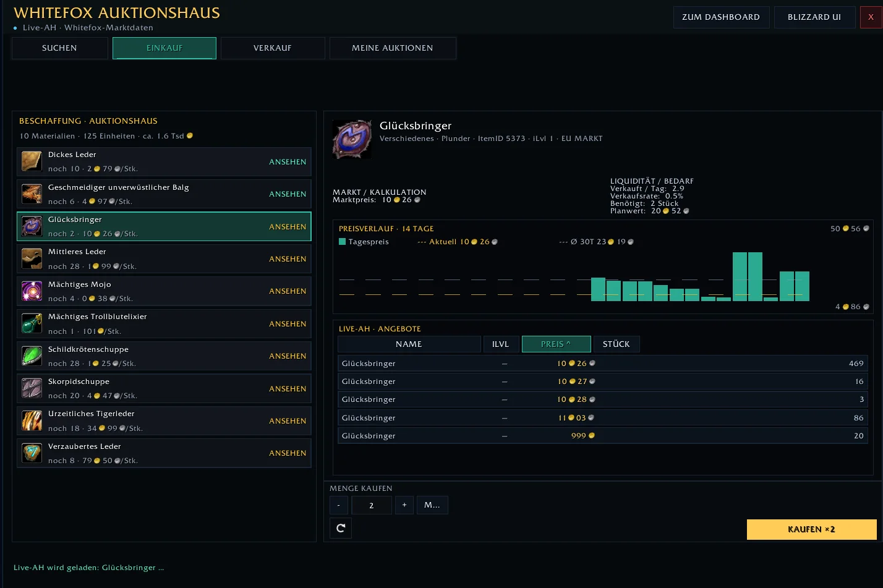Click the Skorpidschuppe item icon
Viewport: 883px width, 588px height.
coord(32,388)
